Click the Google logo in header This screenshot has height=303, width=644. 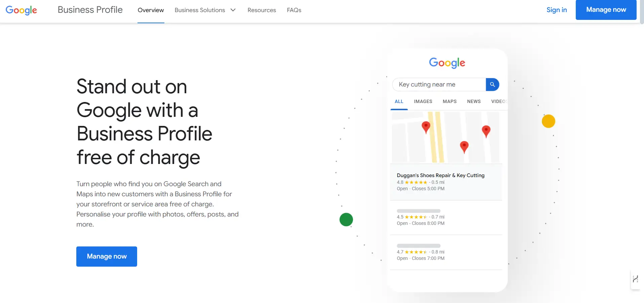(21, 10)
